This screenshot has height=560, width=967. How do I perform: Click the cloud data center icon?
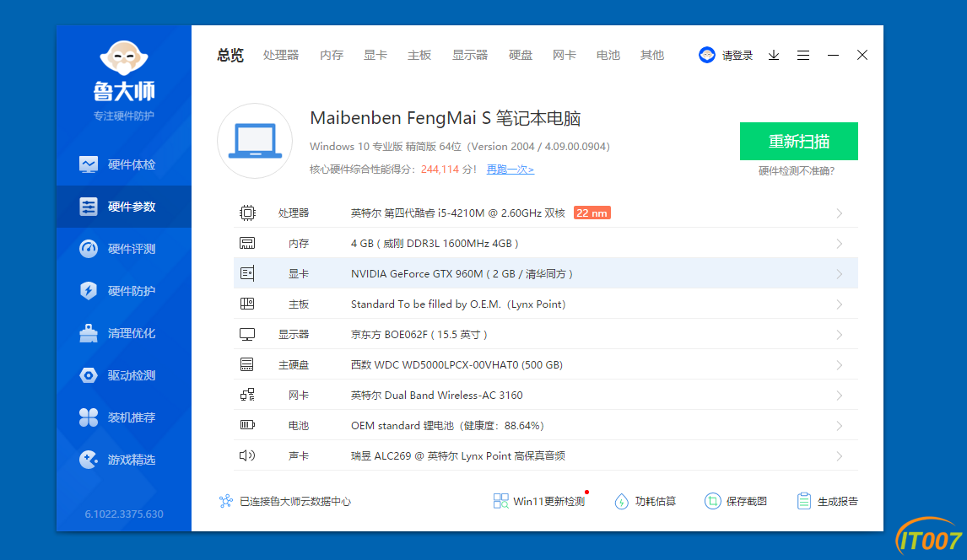[225, 501]
